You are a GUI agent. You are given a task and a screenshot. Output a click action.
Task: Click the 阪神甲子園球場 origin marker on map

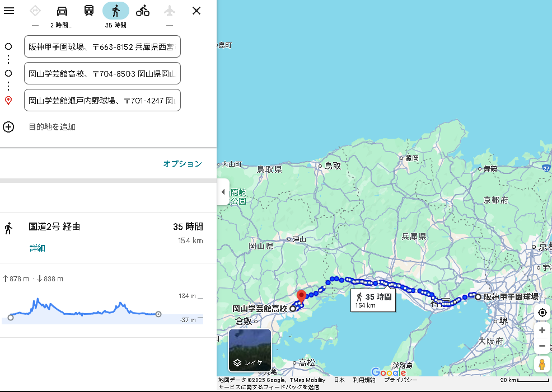pos(478,297)
